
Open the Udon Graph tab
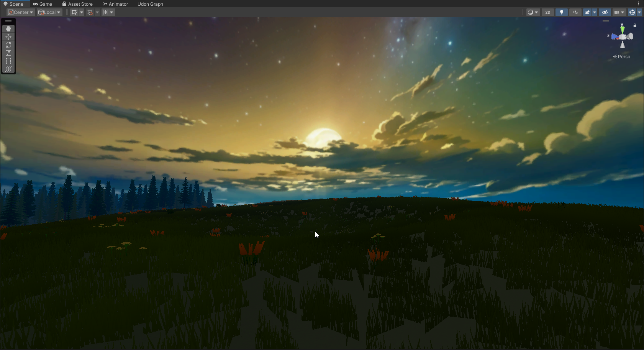150,4
